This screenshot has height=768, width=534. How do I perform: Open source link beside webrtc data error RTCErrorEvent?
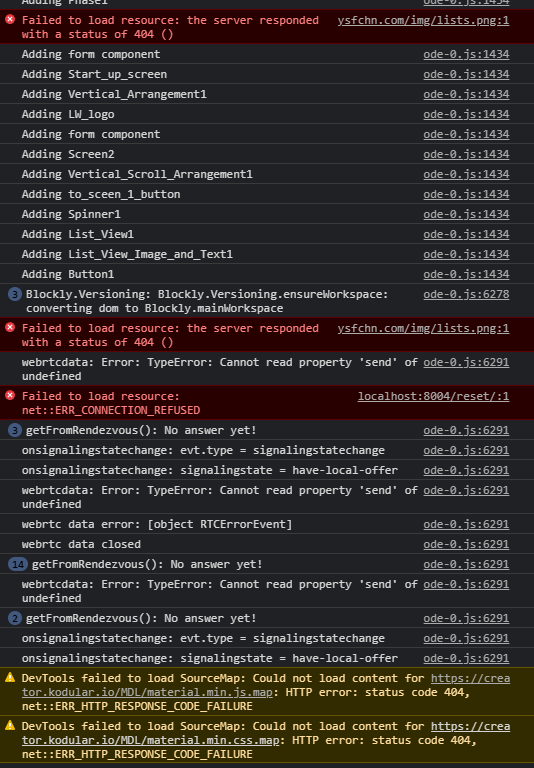tap(466, 525)
